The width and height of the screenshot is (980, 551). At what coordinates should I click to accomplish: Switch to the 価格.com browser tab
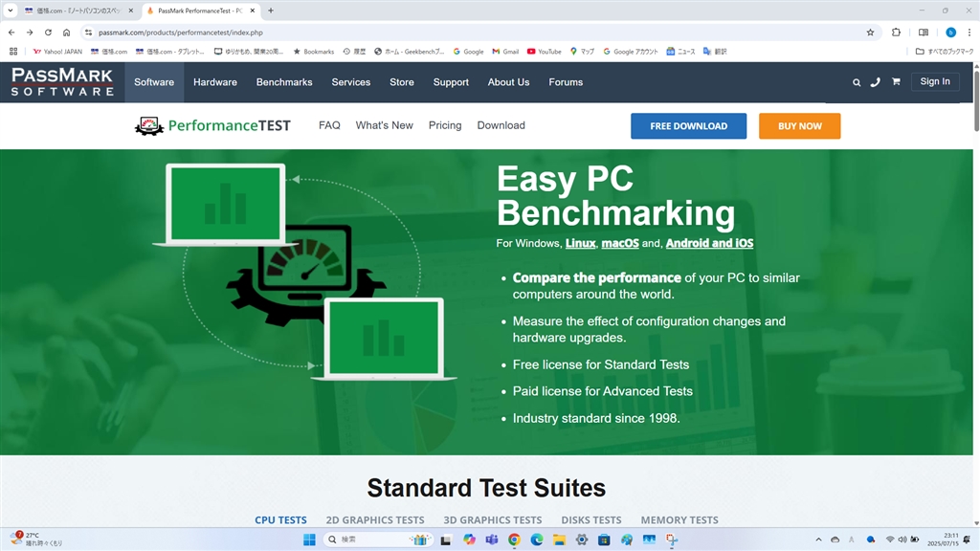coord(78,11)
